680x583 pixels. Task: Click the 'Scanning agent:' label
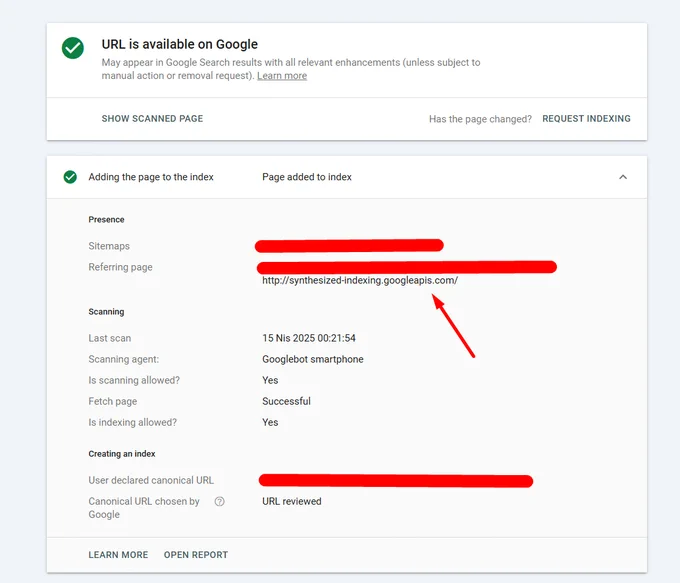pyautogui.click(x=124, y=359)
